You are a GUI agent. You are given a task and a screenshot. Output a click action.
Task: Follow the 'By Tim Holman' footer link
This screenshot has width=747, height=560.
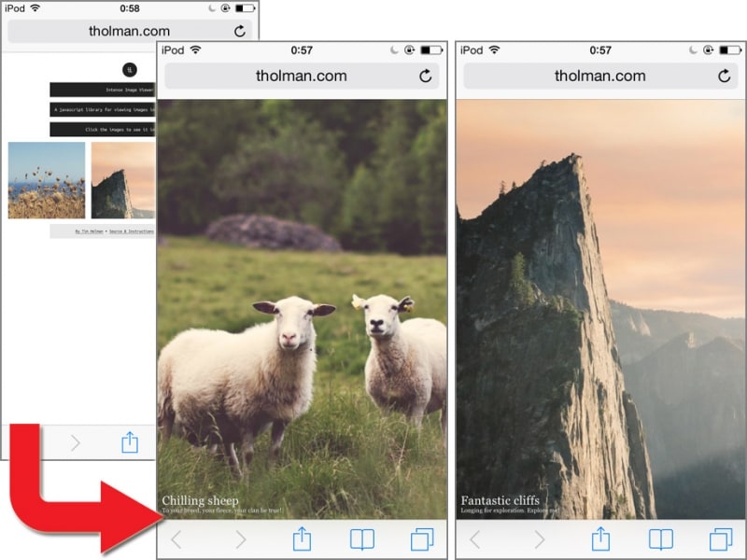pos(89,231)
